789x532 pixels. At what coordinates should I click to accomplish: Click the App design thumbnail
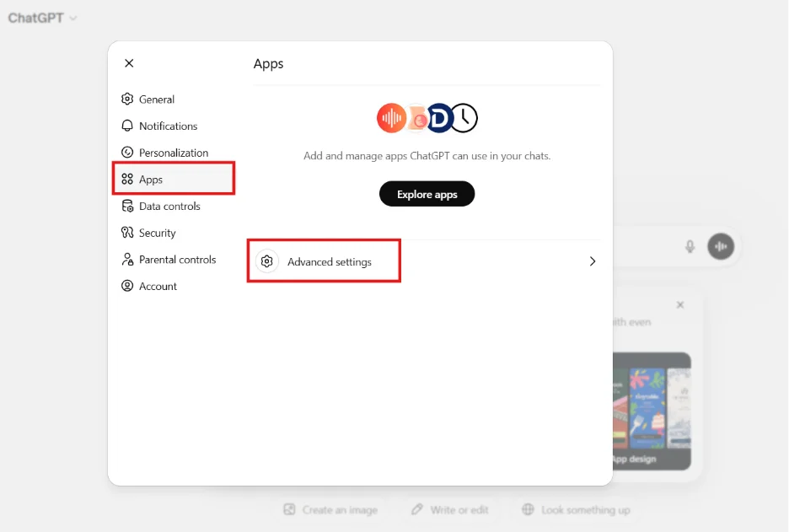tap(652, 411)
